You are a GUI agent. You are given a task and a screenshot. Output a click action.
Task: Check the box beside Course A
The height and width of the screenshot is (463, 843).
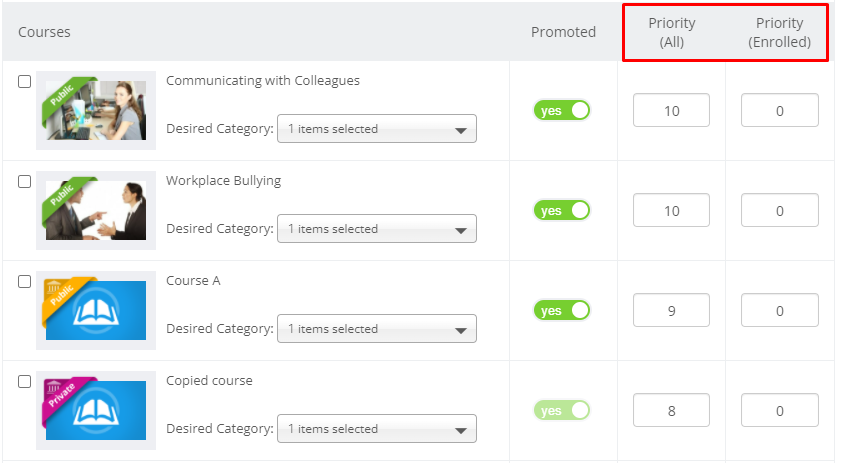pos(25,282)
